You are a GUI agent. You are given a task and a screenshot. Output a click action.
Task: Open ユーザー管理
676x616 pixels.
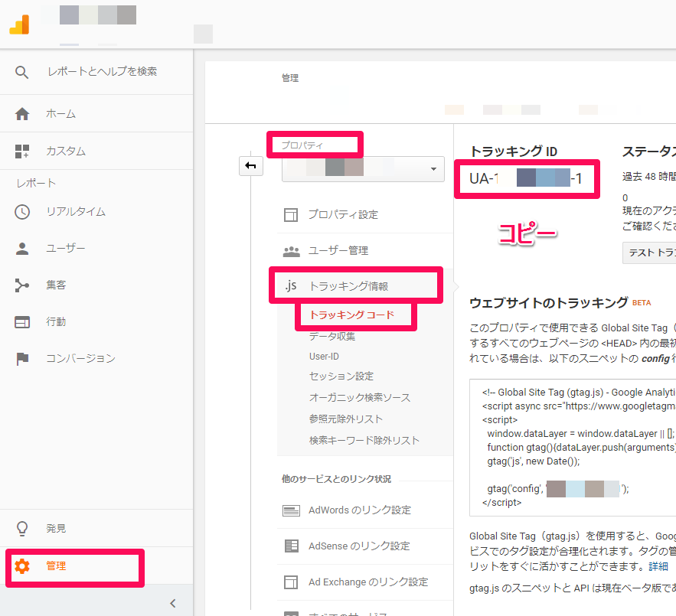click(x=338, y=251)
